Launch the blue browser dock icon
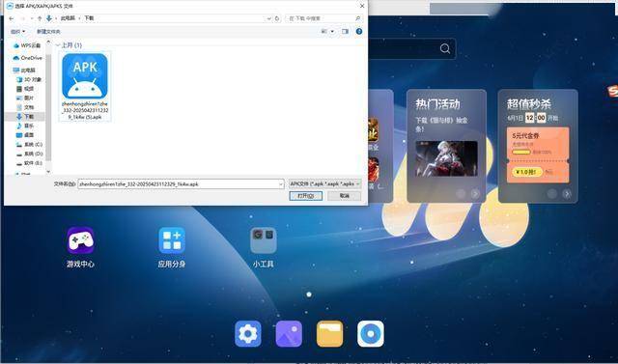 tap(371, 334)
